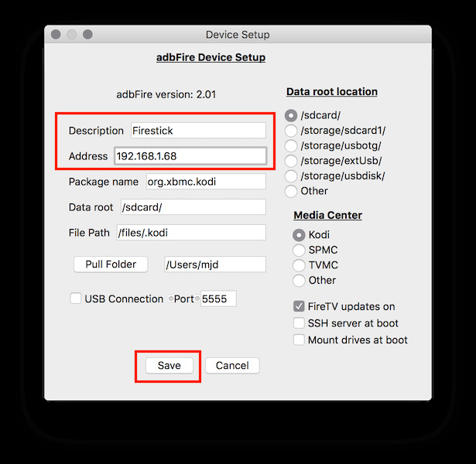The image size is (476, 464).
Task: Click the Save button
Action: pyautogui.click(x=169, y=366)
